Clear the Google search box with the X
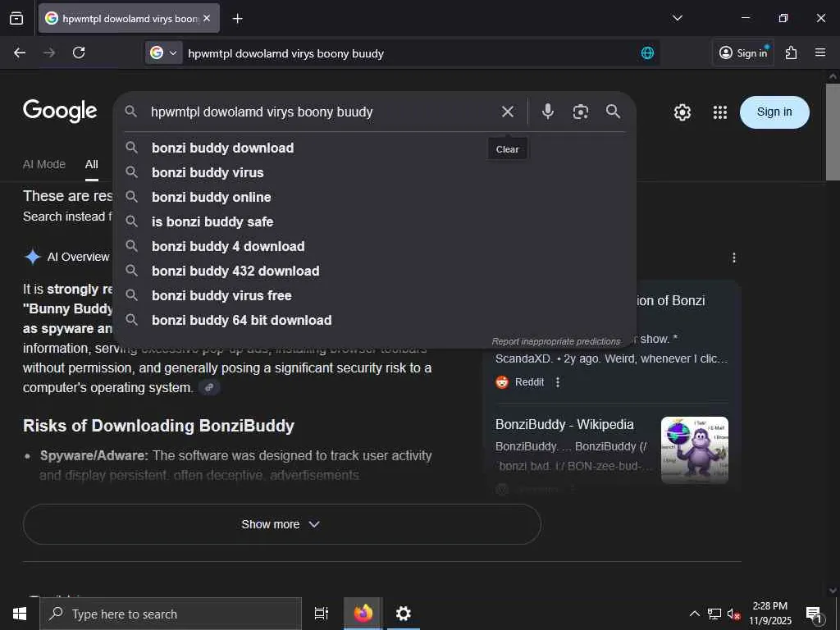840x630 pixels. tap(507, 112)
